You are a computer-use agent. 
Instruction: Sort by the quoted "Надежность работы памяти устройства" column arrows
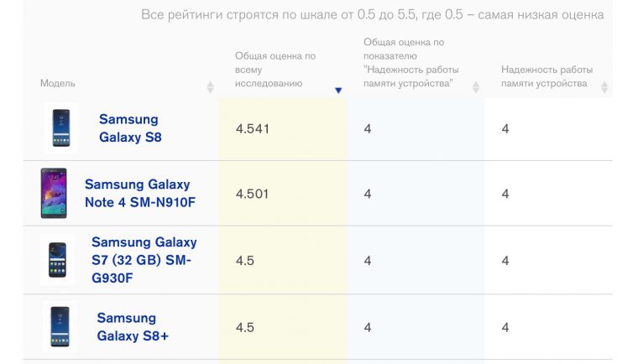(476, 87)
